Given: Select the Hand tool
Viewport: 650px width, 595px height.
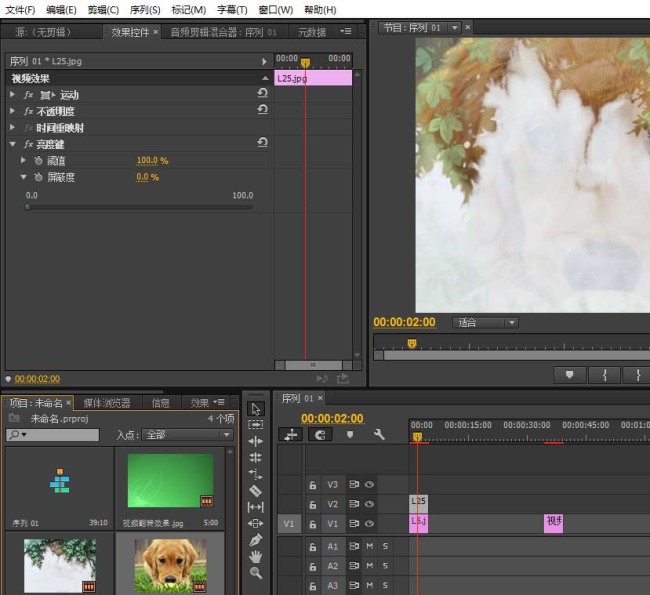Looking at the screenshot, I should tap(255, 556).
